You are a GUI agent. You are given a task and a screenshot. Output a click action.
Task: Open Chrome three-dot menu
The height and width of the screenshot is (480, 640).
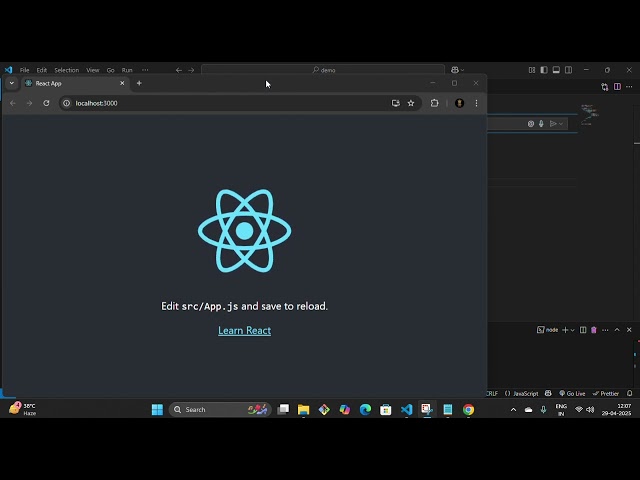tap(476, 103)
